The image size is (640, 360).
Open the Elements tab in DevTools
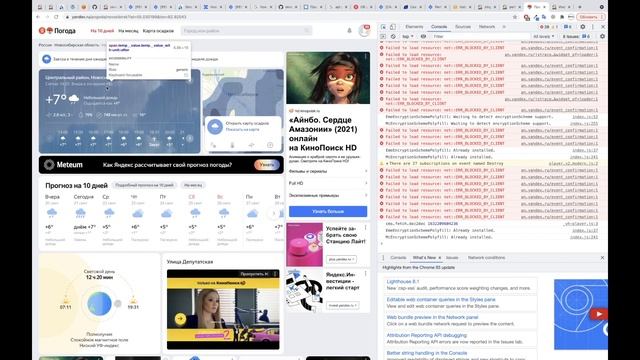pyautogui.click(x=414, y=27)
